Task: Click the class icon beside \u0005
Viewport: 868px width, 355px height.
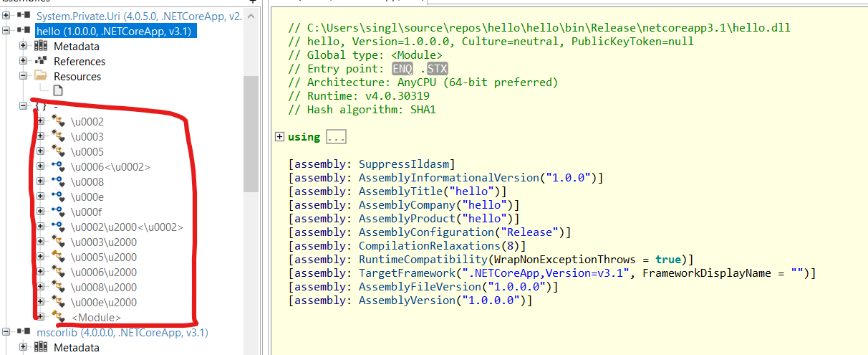Action: (x=59, y=151)
